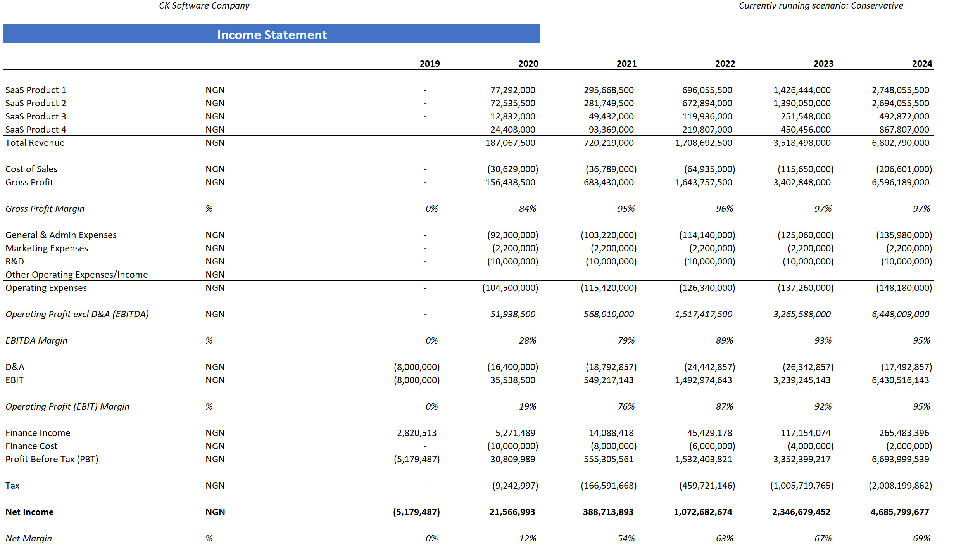Click Cost of Sales 2020 value (30,629,000)
Screen dimensions: 980x560
coord(512,169)
